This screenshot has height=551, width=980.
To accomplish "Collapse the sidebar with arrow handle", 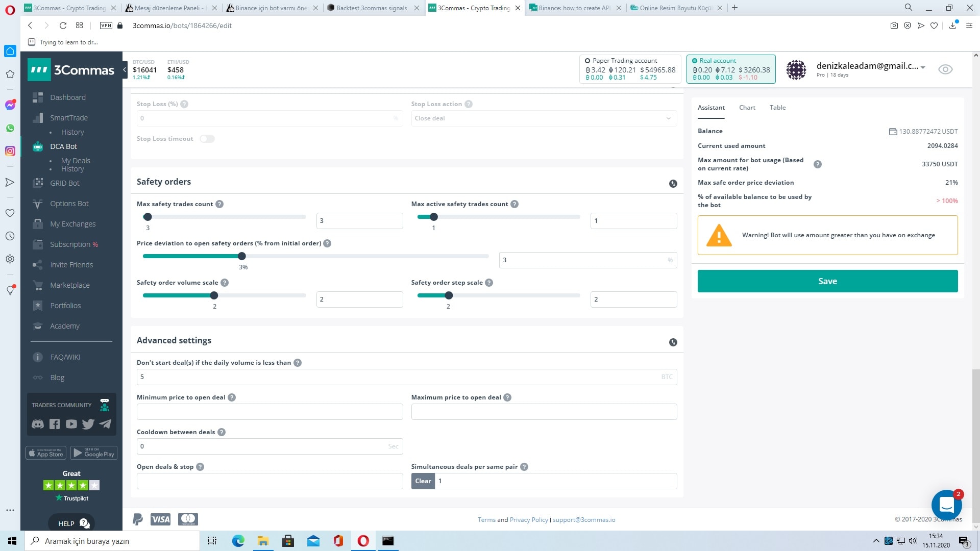I will (125, 69).
